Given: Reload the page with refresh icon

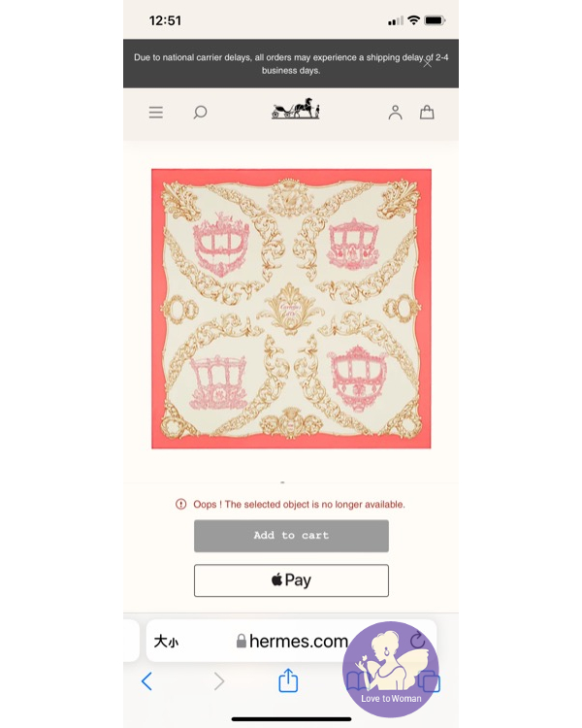Looking at the screenshot, I should point(418,641).
